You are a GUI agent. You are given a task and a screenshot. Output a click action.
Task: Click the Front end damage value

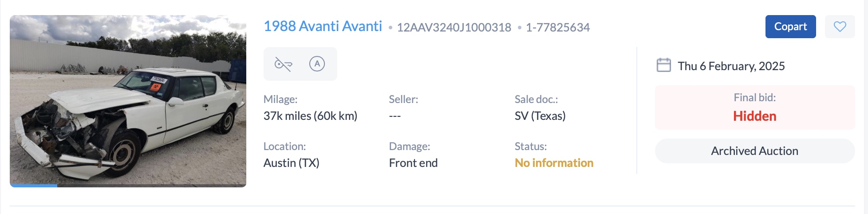coord(413,163)
